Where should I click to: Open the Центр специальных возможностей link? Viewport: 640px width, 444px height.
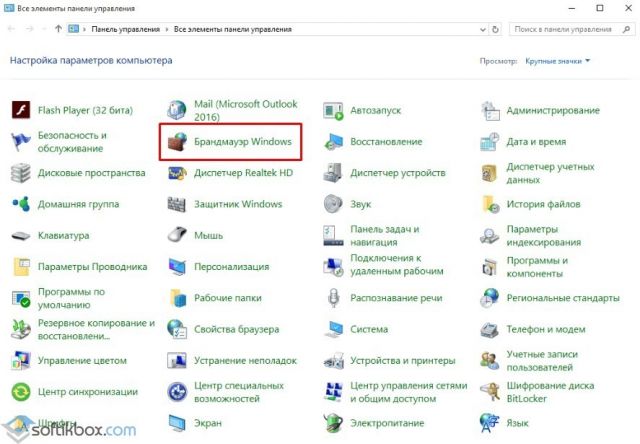pyautogui.click(x=239, y=392)
